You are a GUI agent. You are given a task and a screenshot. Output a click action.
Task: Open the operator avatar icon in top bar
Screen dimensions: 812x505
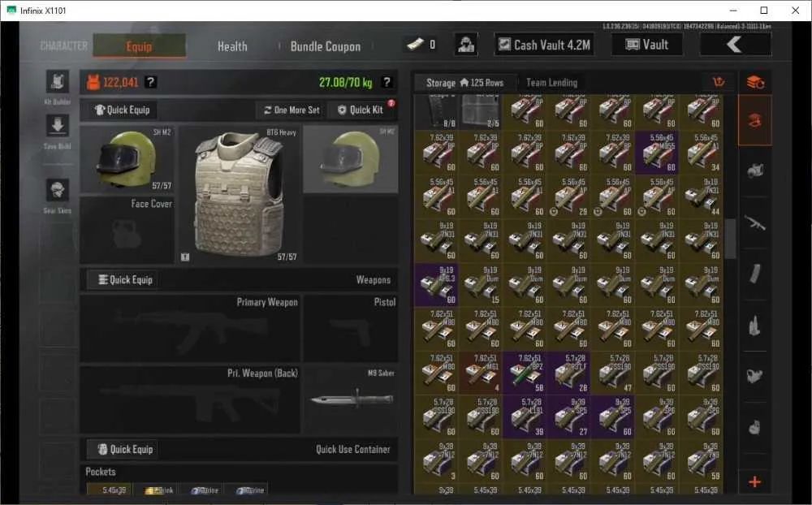[466, 45]
